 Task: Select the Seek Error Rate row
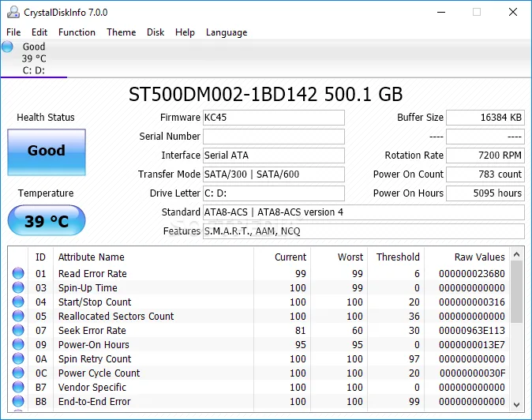(259, 331)
